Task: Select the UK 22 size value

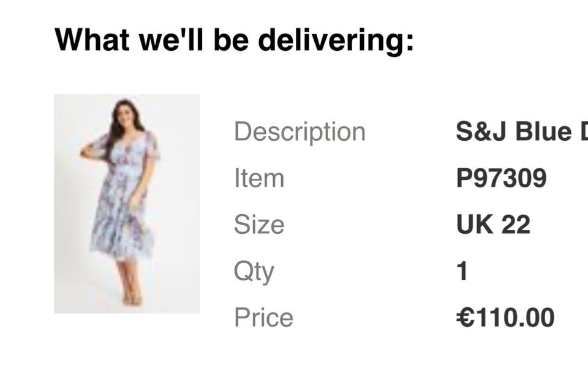Action: pyautogui.click(x=493, y=225)
